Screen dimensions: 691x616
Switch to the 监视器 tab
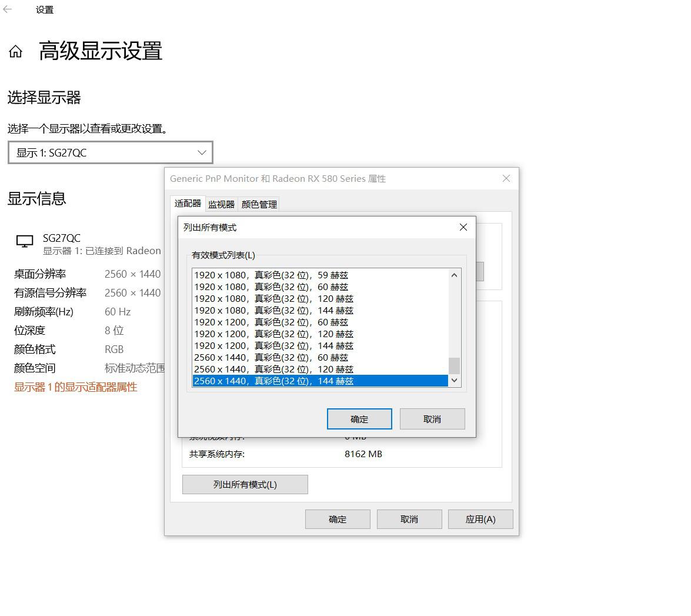tap(221, 204)
